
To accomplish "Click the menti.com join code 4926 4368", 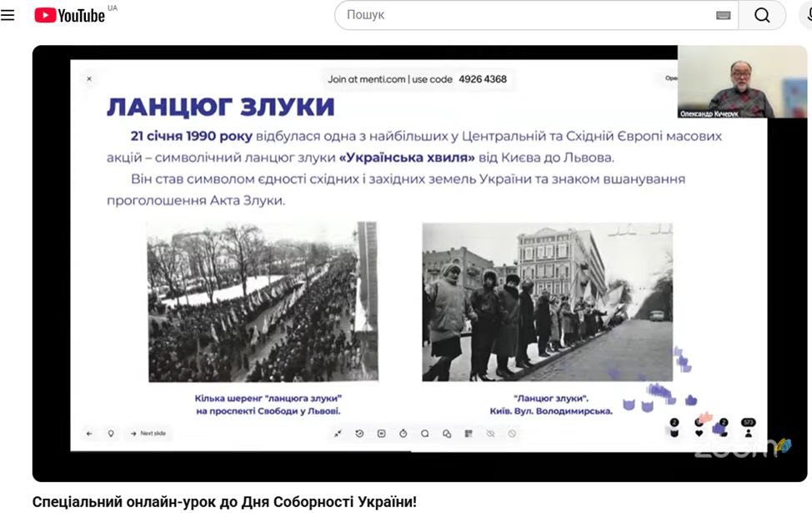I will 483,79.
